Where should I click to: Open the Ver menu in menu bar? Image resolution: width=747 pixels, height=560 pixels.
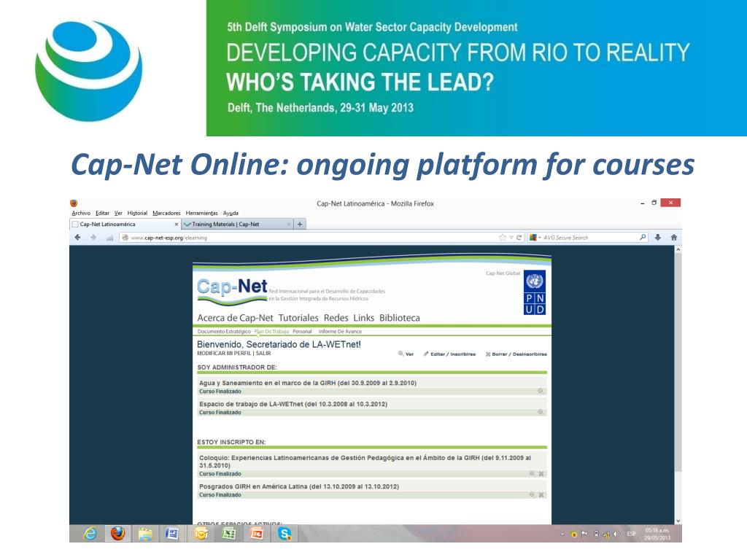pyautogui.click(x=119, y=213)
